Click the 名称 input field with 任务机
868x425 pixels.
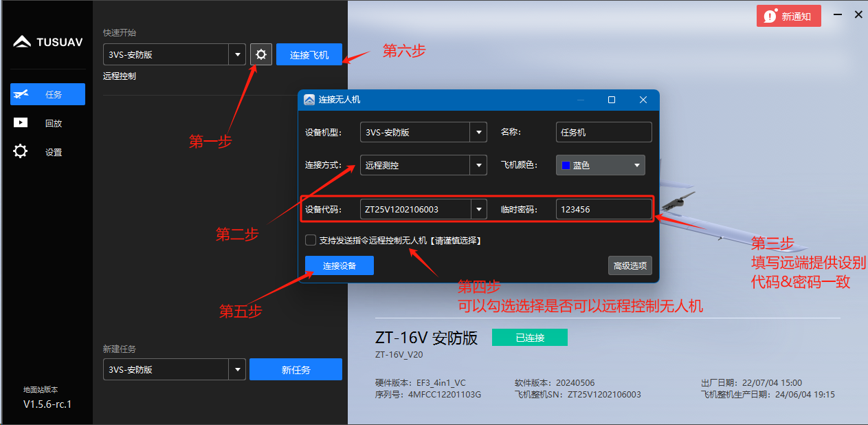pos(603,132)
